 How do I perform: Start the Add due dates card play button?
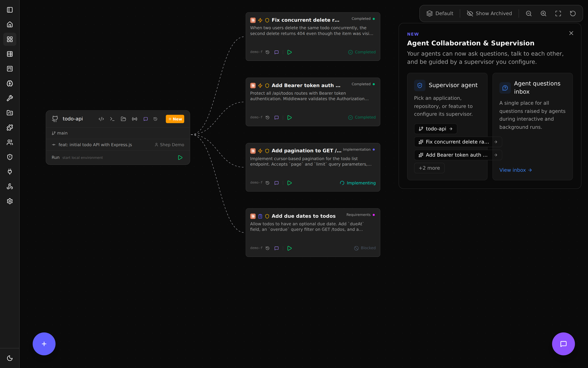(x=290, y=248)
